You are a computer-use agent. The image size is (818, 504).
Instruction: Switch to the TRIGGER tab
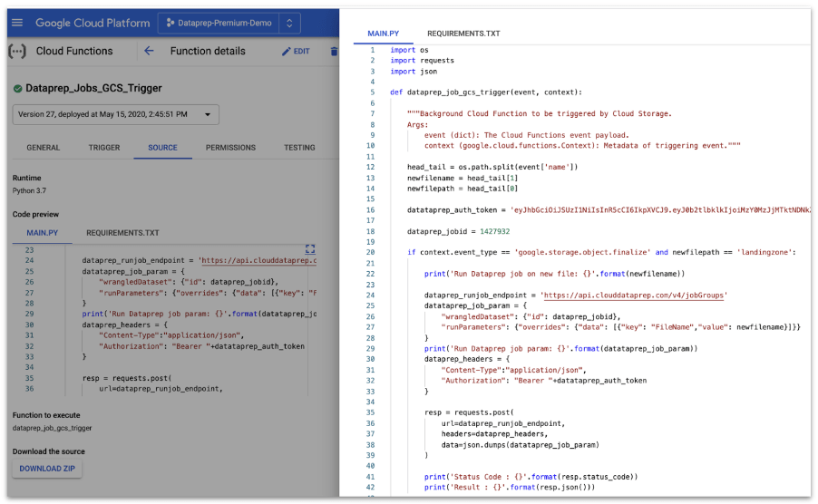104,148
